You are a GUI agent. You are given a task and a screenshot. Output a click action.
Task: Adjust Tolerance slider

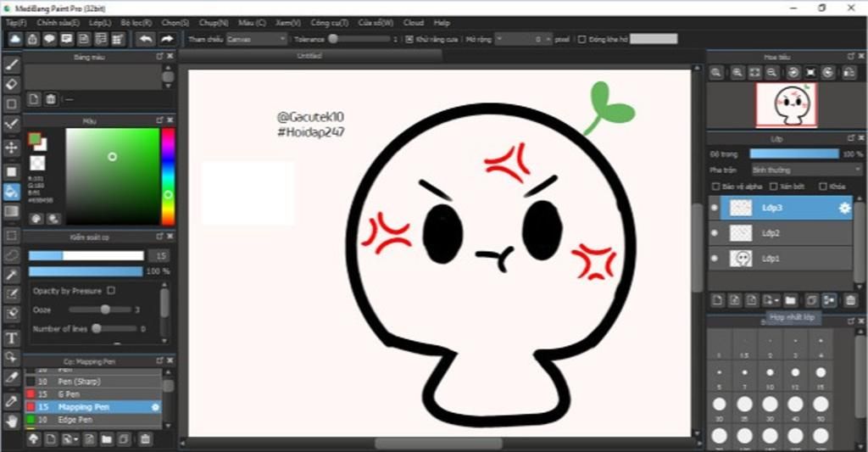pos(359,39)
